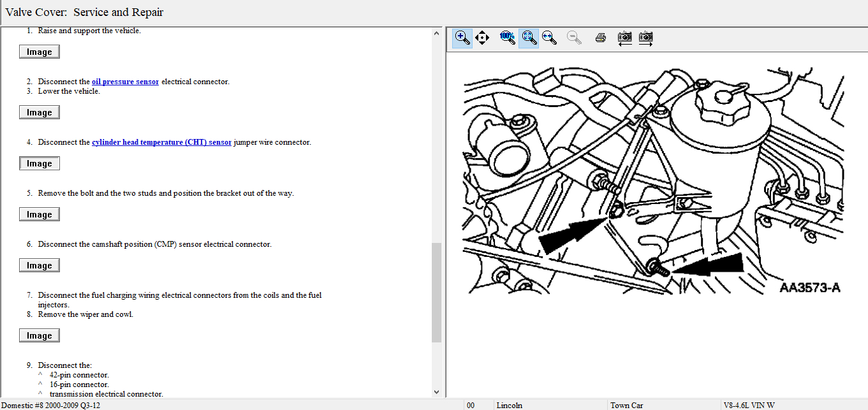Click the vertical scrollbar thumb

(436, 292)
